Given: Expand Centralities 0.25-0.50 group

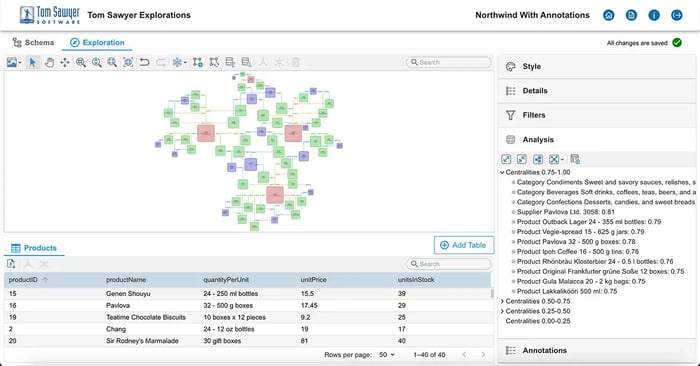Looking at the screenshot, I should click(502, 311).
